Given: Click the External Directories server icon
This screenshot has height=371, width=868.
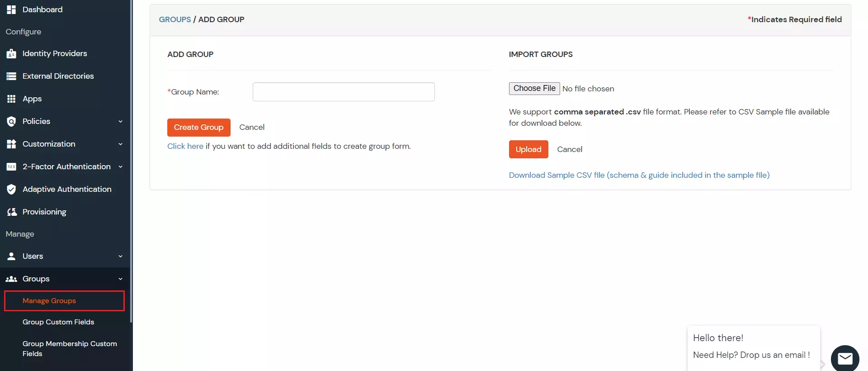Looking at the screenshot, I should tap(11, 76).
